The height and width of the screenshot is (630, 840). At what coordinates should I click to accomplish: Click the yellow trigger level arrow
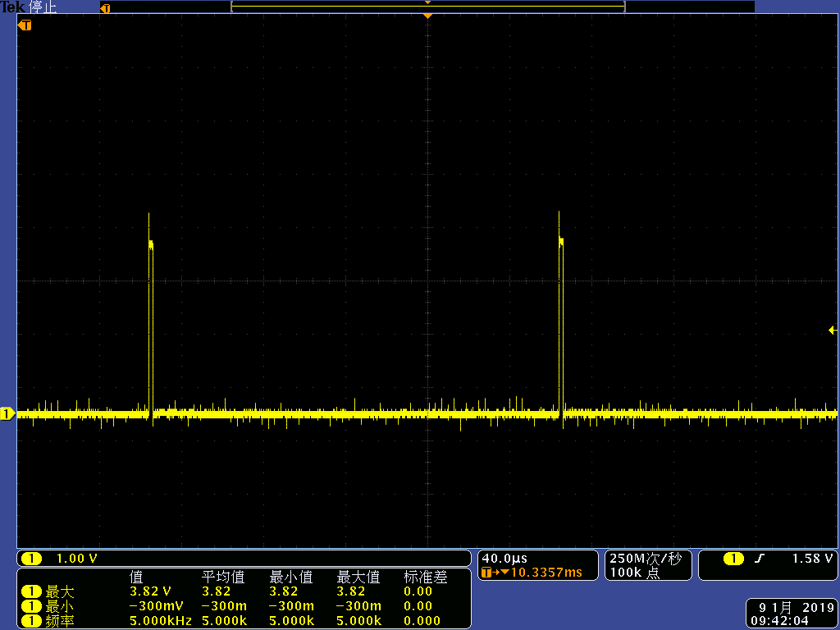tap(833, 331)
